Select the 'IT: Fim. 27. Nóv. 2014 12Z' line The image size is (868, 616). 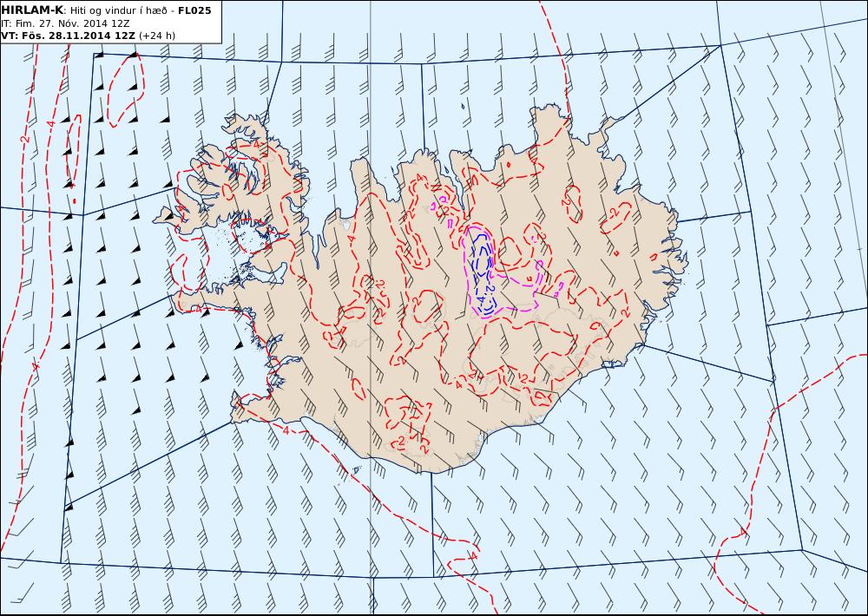65,23
